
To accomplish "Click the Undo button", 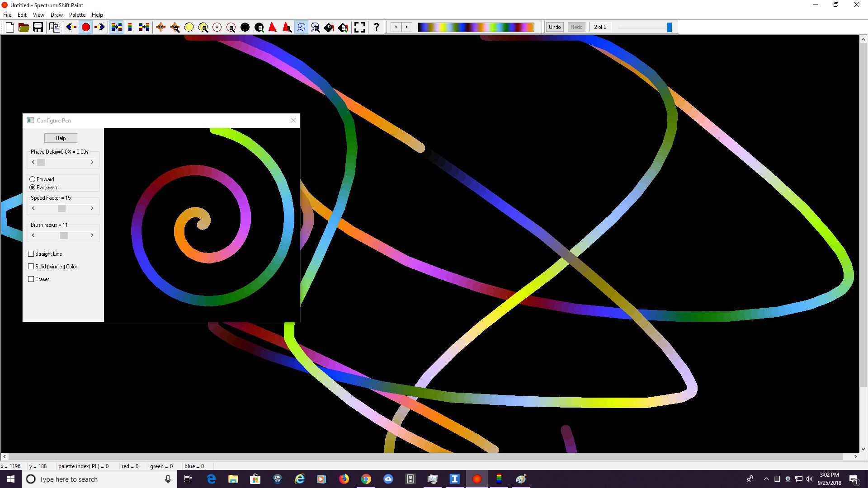I will pos(555,27).
